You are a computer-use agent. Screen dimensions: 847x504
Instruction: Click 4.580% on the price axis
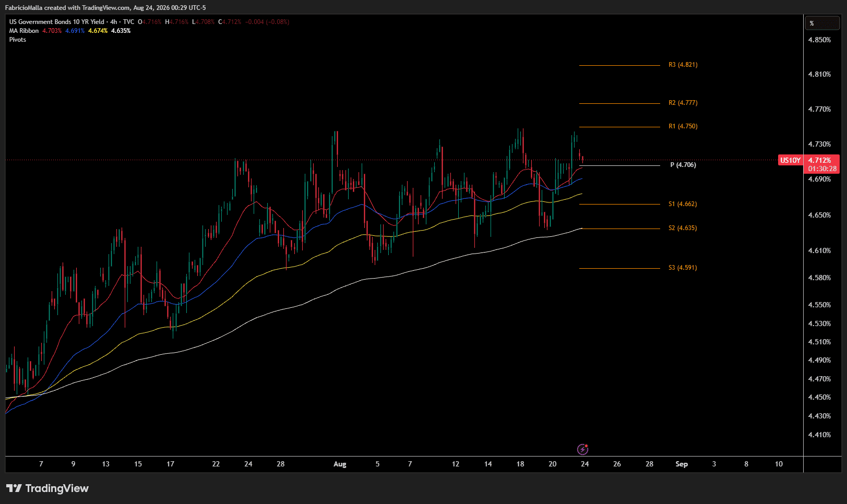[820, 278]
